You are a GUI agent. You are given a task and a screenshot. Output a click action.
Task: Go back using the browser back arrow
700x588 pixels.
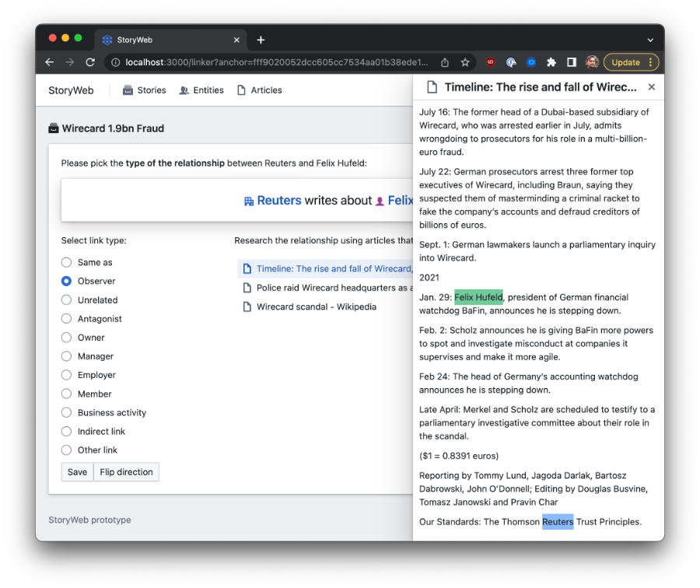50,62
